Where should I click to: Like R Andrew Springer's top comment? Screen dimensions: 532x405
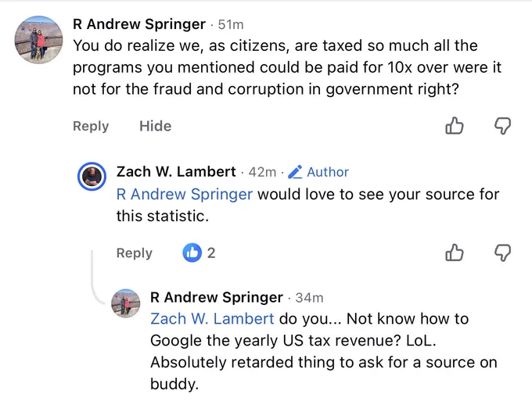click(x=454, y=126)
